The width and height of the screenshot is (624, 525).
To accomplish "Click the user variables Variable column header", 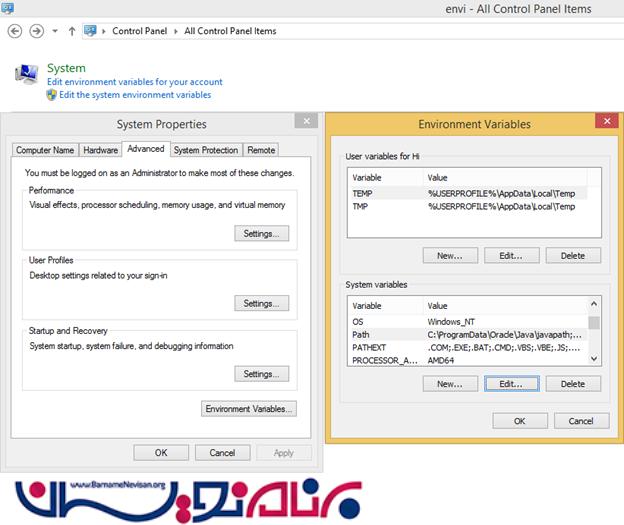I will [385, 178].
